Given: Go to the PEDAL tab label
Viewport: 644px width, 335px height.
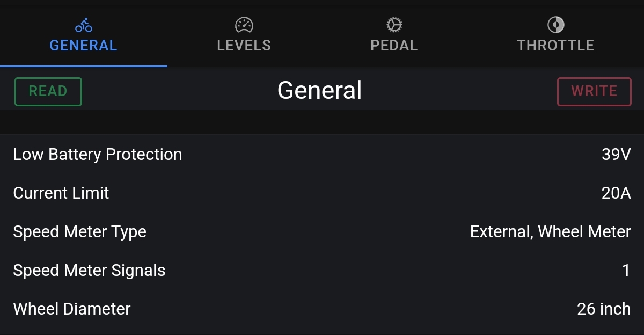Looking at the screenshot, I should [x=394, y=46].
